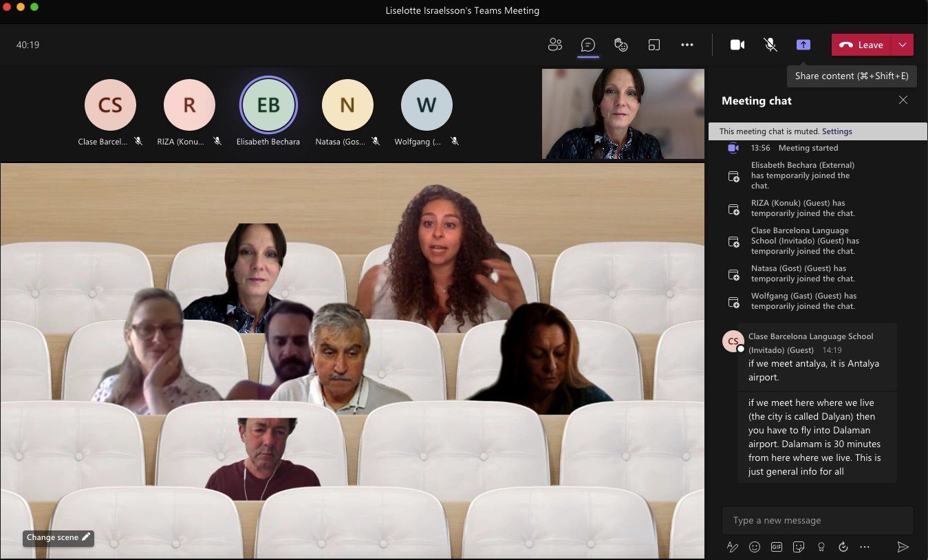Expand the Leave options dropdown arrow
The height and width of the screenshot is (560, 928).
click(903, 45)
